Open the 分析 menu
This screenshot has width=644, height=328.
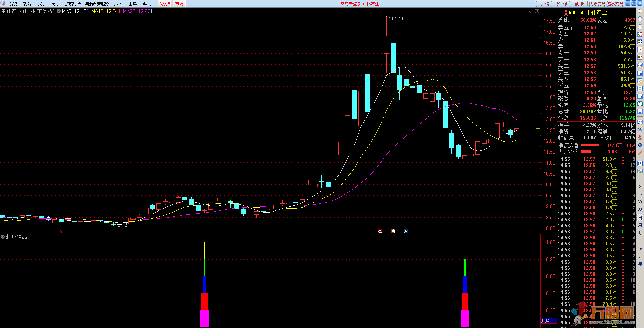click(56, 4)
